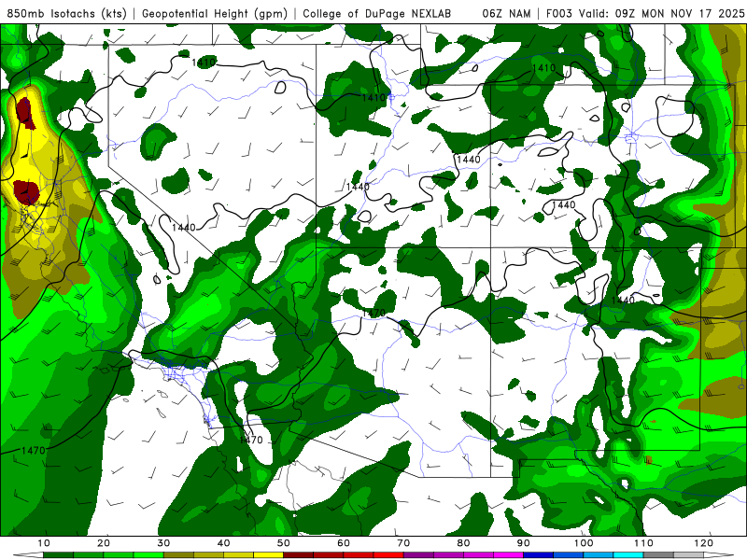Viewport: 747px width, 560px height.
Task: Select the light gray 115-120 kt swatch
Action: (688, 554)
